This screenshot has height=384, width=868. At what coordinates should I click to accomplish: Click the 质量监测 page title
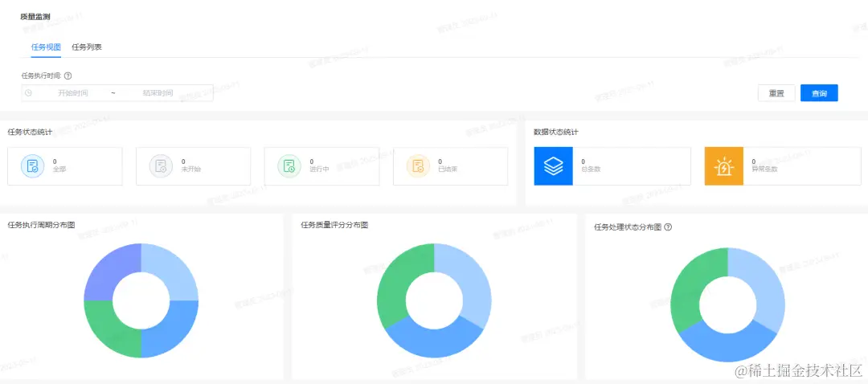[x=35, y=17]
